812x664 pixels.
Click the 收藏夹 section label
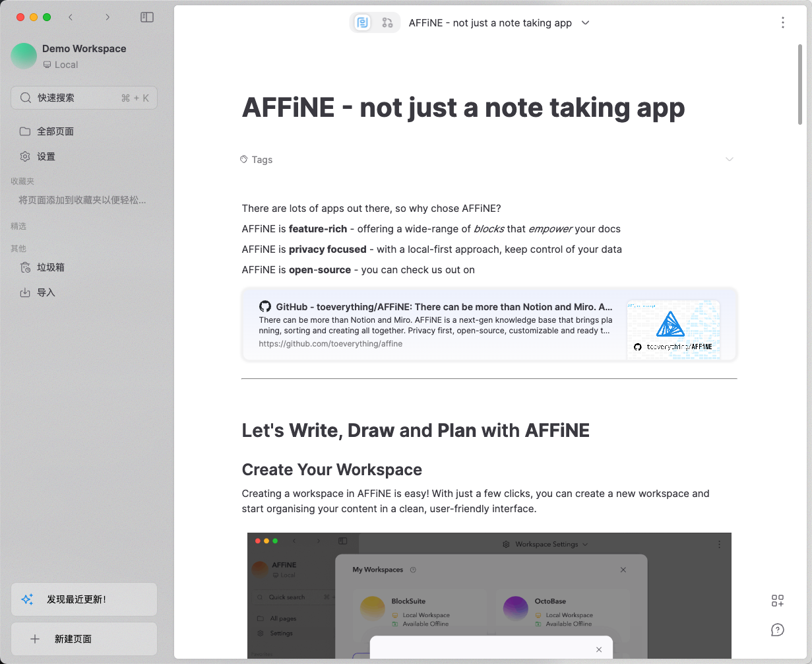pyautogui.click(x=22, y=181)
